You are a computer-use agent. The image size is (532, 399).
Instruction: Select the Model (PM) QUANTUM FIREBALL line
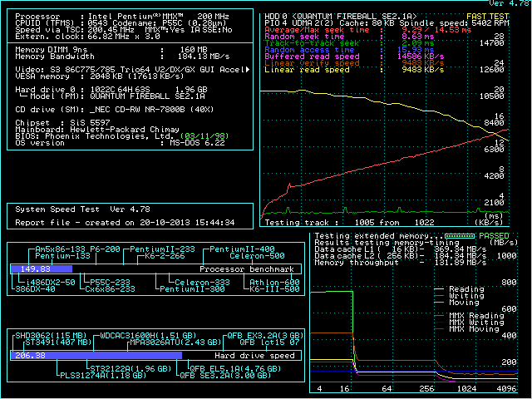(x=113, y=96)
